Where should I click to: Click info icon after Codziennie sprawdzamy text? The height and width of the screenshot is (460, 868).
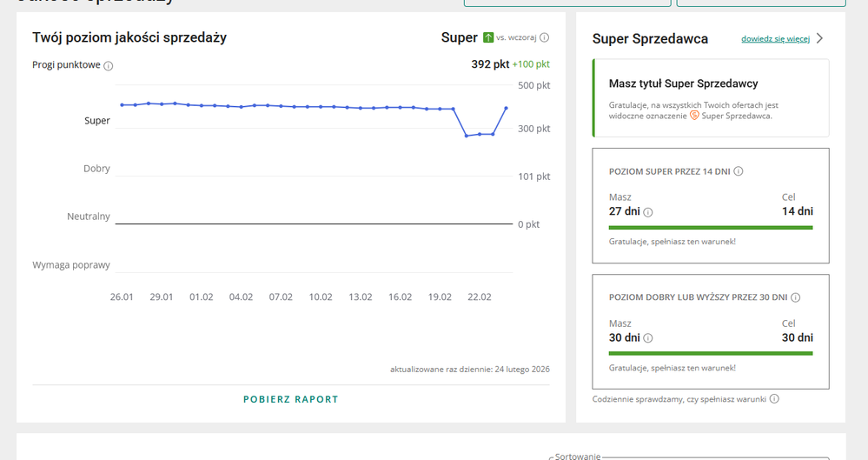(x=774, y=399)
